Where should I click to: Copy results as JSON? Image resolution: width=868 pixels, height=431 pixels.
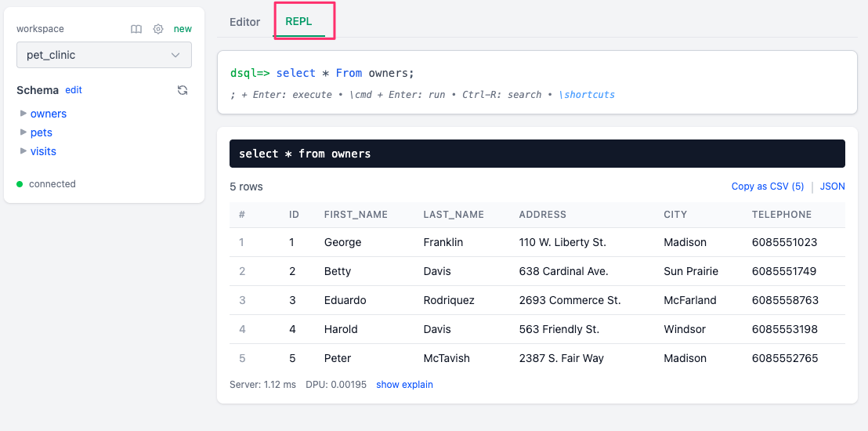pyautogui.click(x=832, y=187)
